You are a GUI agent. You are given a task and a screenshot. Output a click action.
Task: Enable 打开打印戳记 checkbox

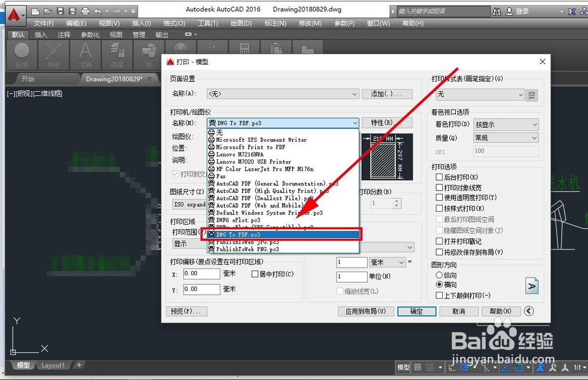tap(439, 241)
